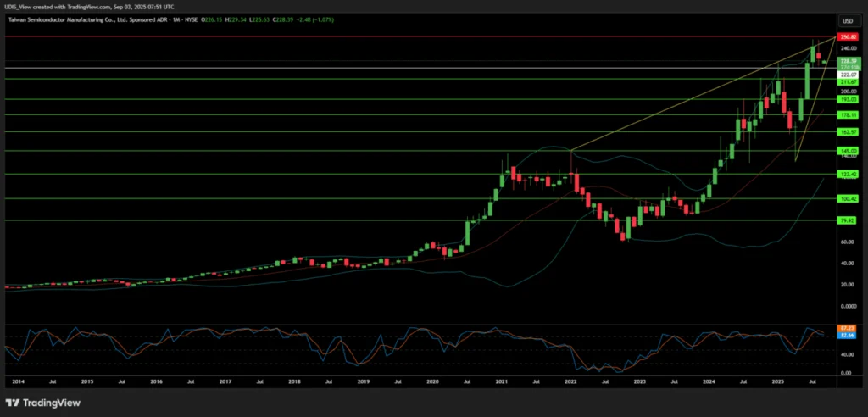
Task: Click the 2025 label on time axis
Action: coord(778,382)
